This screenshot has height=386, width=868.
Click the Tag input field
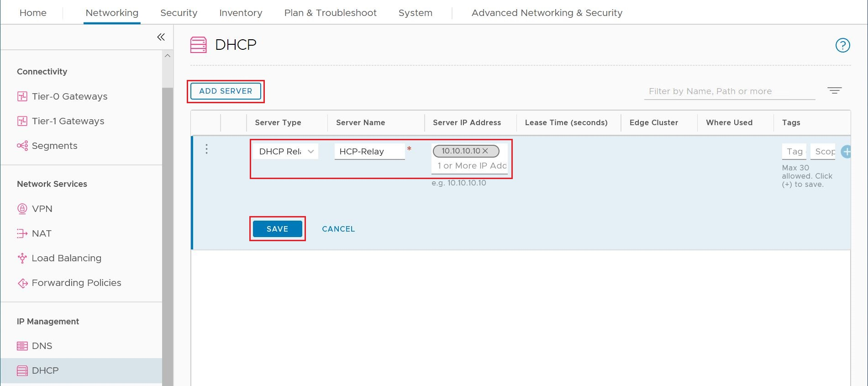pos(794,152)
